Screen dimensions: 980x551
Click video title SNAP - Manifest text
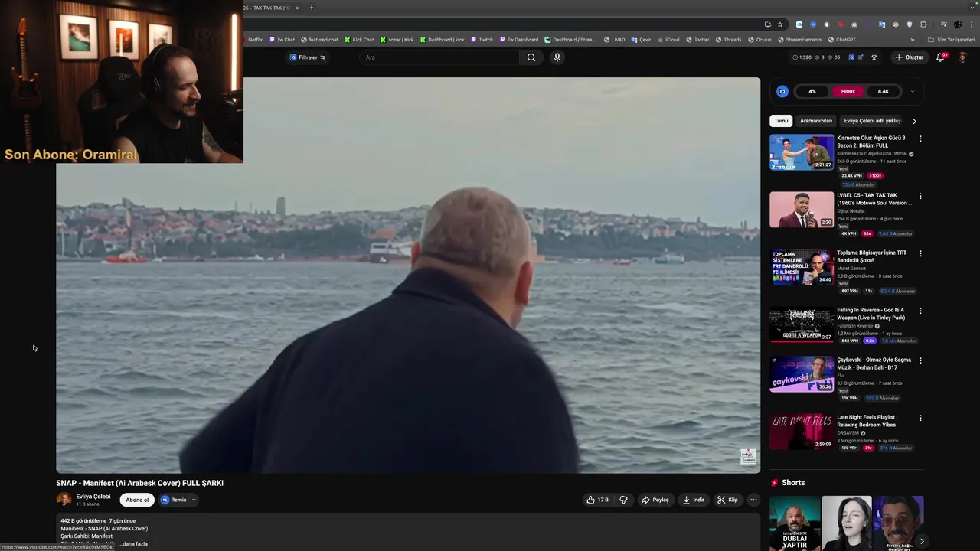coord(139,483)
